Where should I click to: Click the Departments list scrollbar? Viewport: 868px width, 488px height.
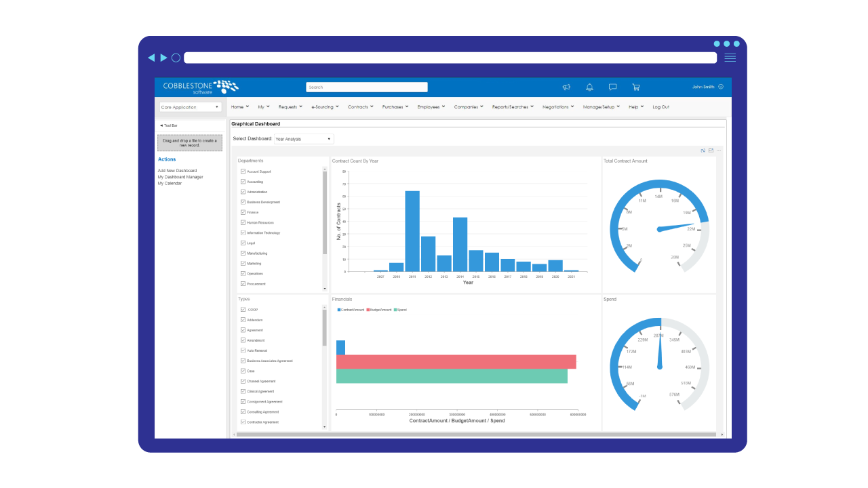tap(325, 212)
